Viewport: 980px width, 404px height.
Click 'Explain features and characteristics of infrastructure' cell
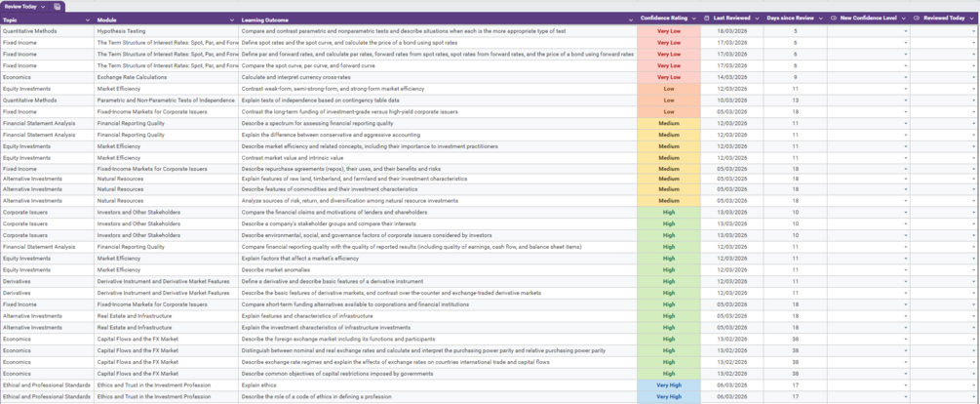[438, 316]
